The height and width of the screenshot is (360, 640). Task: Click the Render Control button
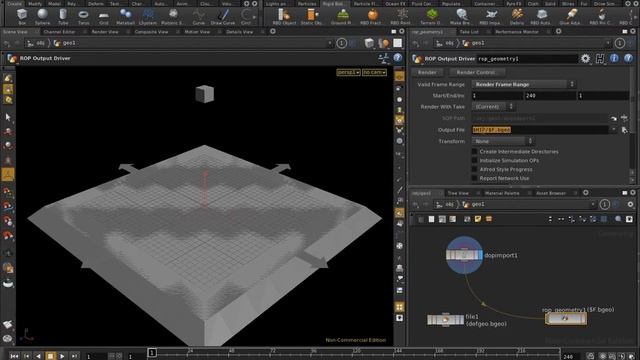tap(476, 72)
